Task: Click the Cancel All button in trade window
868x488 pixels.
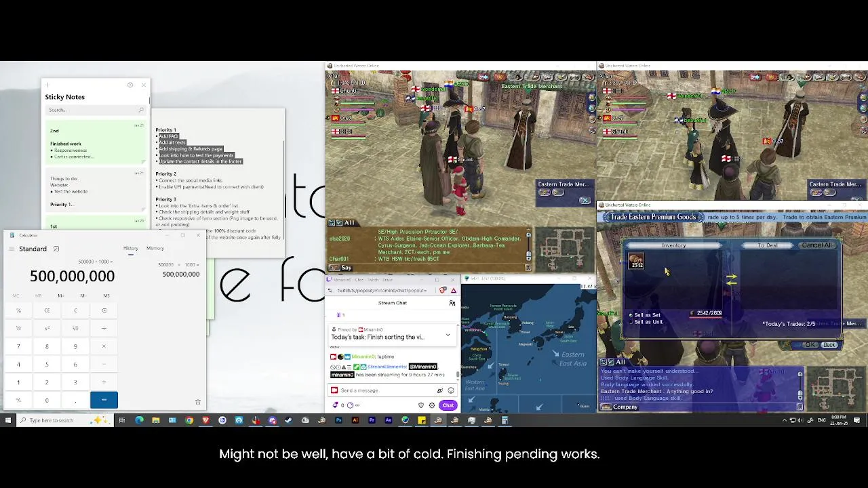Action: point(816,245)
